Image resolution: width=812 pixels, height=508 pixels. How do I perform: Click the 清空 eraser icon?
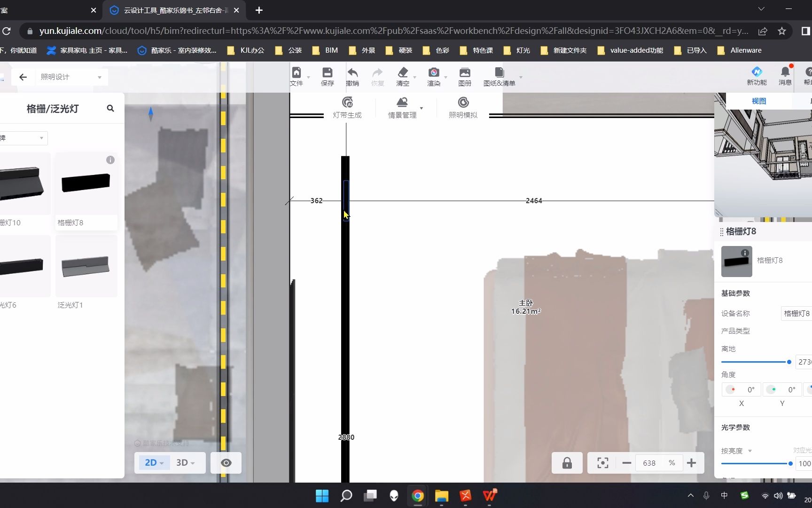point(403,72)
